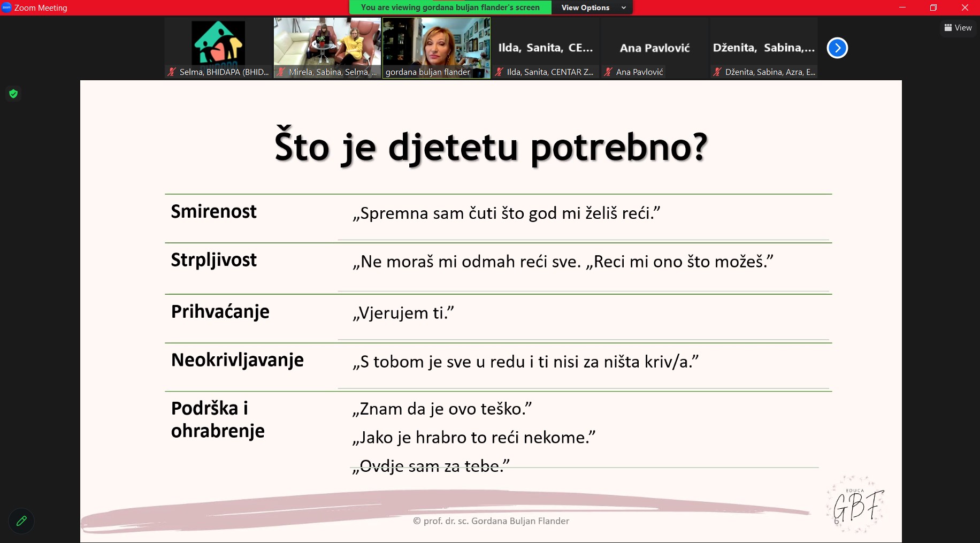Restore down the Zoom Meeting window
Image resolution: width=980 pixels, height=543 pixels.
[x=933, y=7]
